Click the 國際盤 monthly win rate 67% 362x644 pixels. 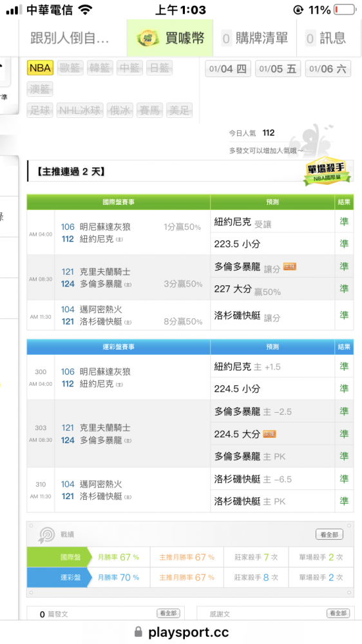click(119, 557)
